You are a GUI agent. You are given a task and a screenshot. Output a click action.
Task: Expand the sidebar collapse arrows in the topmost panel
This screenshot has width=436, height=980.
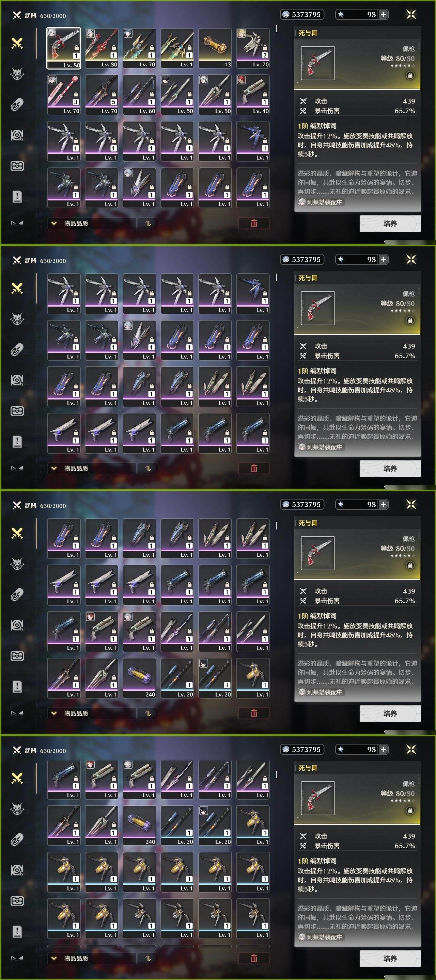pyautogui.click(x=17, y=223)
